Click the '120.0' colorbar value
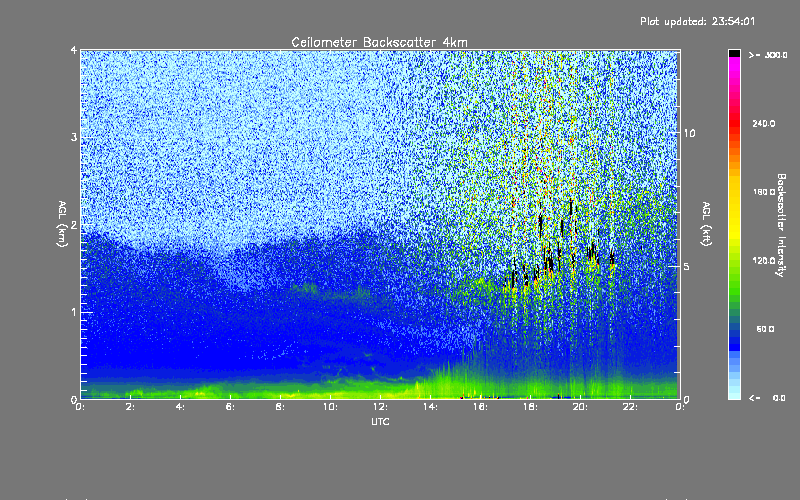This screenshot has width=800, height=500. (x=764, y=261)
